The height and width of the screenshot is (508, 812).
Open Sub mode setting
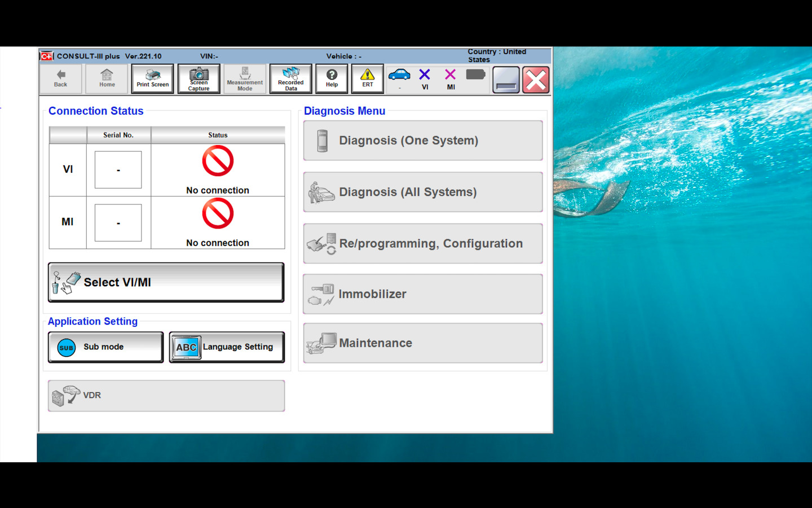click(105, 347)
